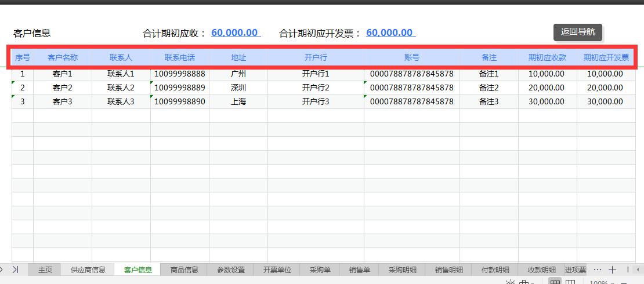Viewport: 644px width, 284px height.
Task: Select the cell 开户行2
Action: pos(316,88)
